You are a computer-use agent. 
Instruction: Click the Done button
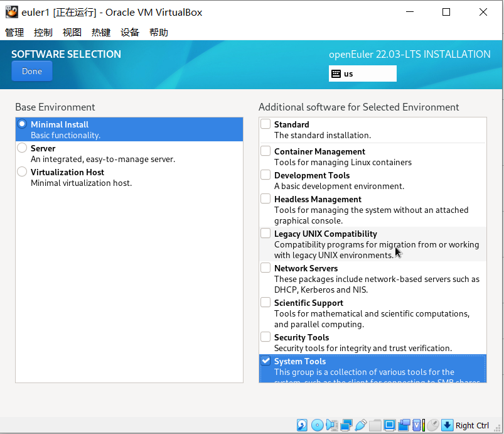(x=32, y=71)
